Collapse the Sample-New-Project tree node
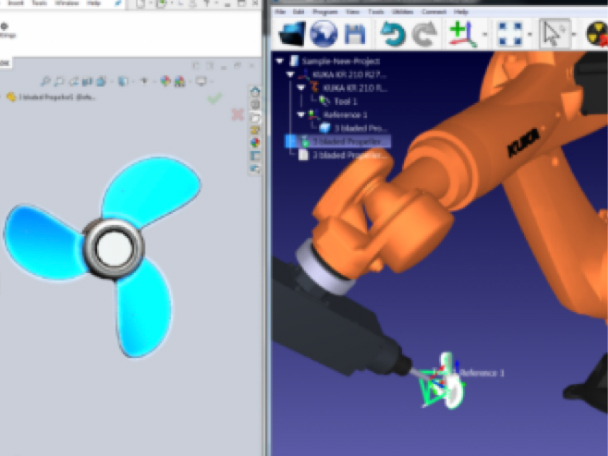This screenshot has height=456, width=608. [279, 60]
